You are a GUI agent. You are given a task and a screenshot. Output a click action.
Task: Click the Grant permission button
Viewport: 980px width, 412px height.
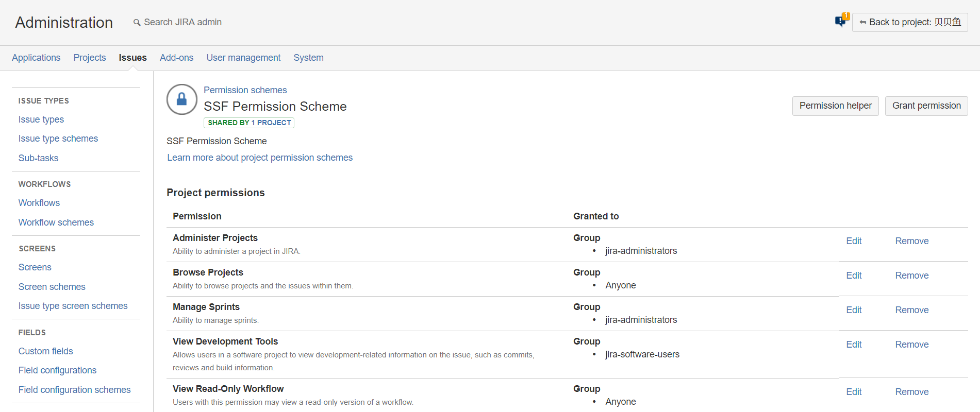tap(926, 106)
